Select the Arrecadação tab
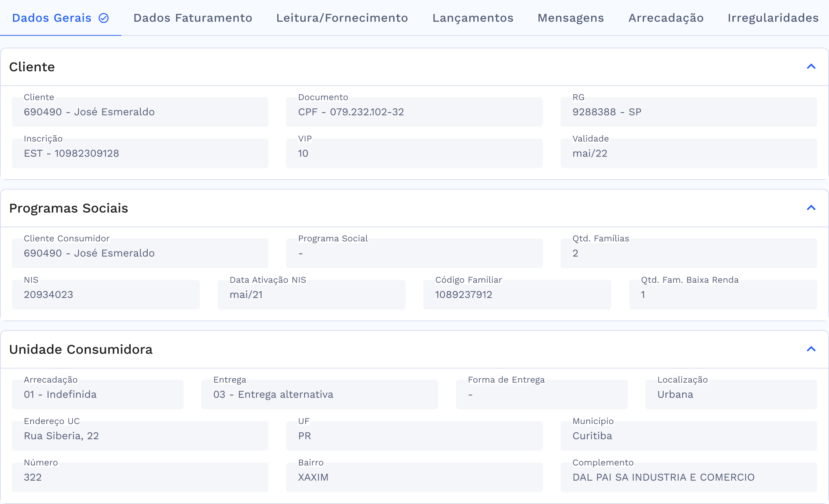 point(666,18)
